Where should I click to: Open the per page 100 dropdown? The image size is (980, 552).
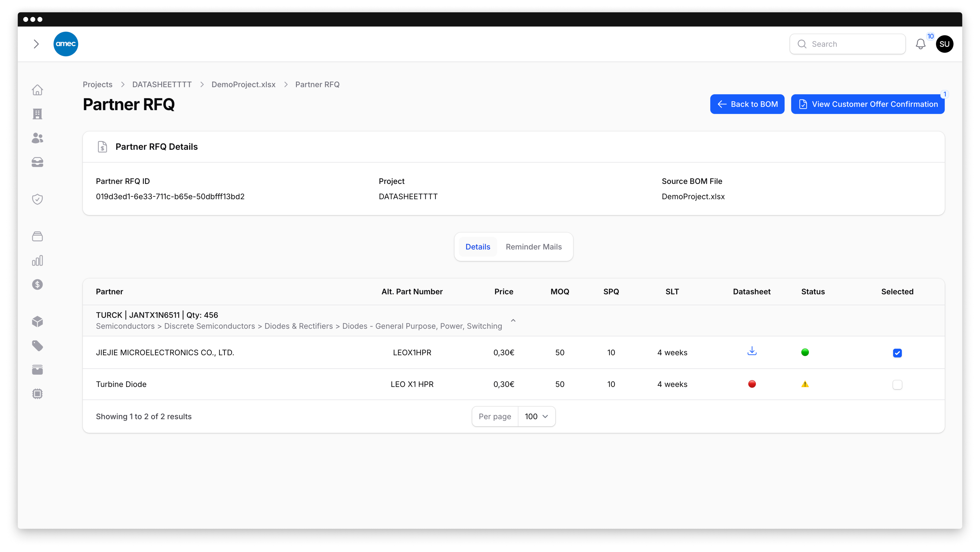[536, 417]
